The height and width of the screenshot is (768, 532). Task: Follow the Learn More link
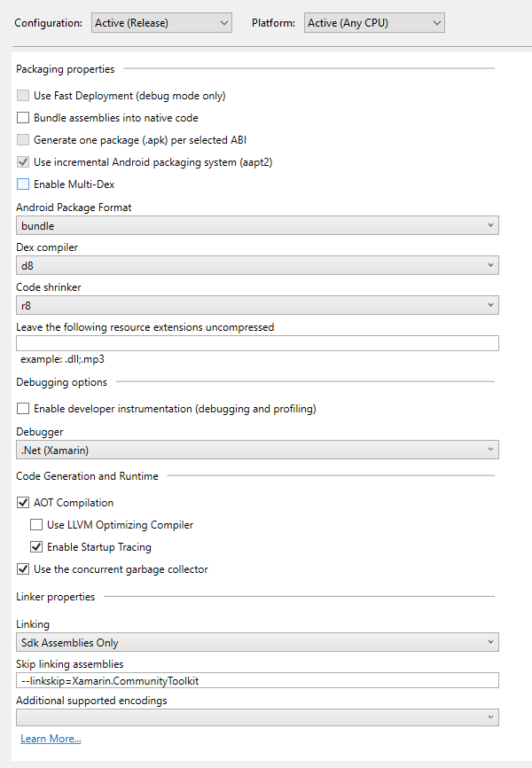point(51,739)
